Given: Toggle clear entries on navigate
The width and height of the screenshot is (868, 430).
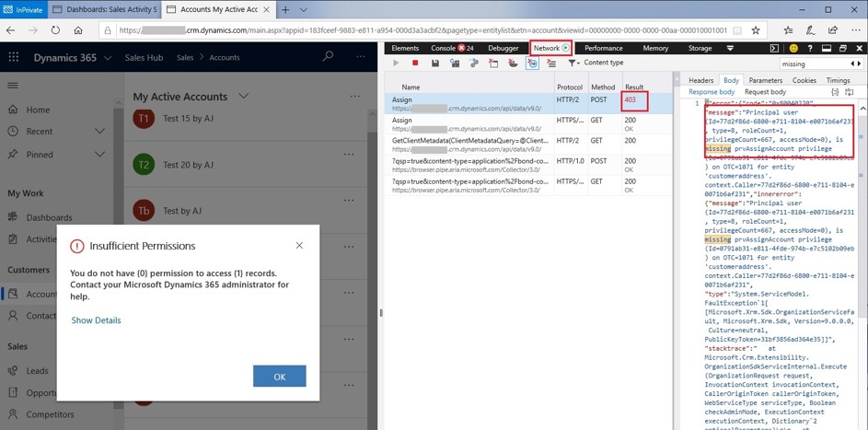Looking at the screenshot, I should click(x=531, y=64).
